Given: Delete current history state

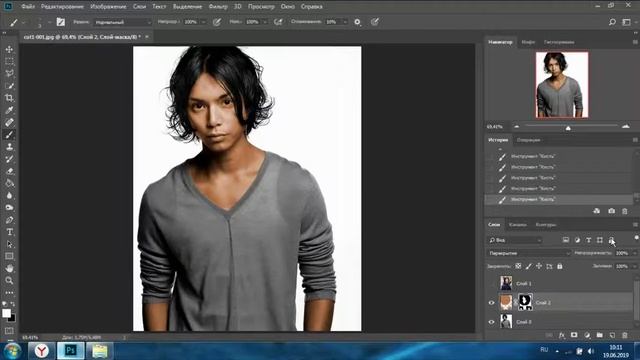Looking at the screenshot, I should 624,211.
